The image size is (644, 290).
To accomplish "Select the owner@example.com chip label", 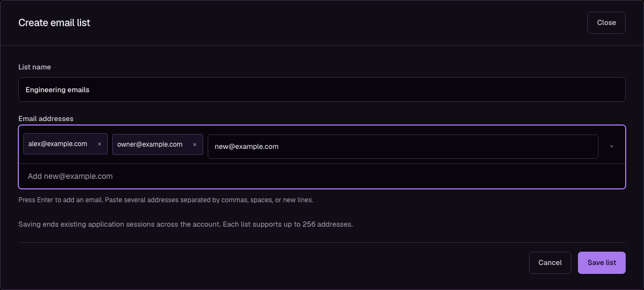I will [x=150, y=144].
